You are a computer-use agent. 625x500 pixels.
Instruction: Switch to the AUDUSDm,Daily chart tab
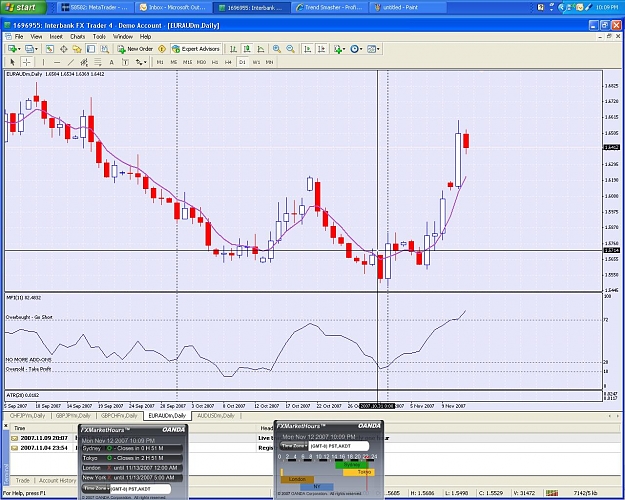216,415
